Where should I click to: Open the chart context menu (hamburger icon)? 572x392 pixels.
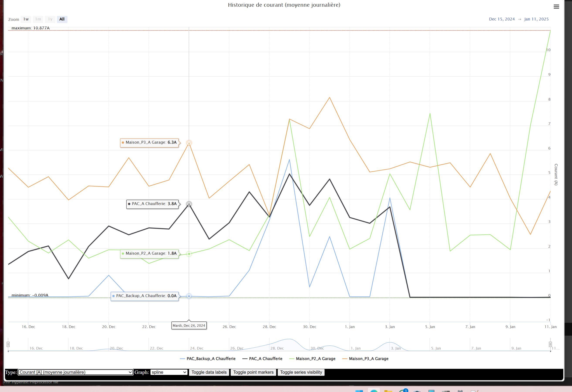point(556,7)
